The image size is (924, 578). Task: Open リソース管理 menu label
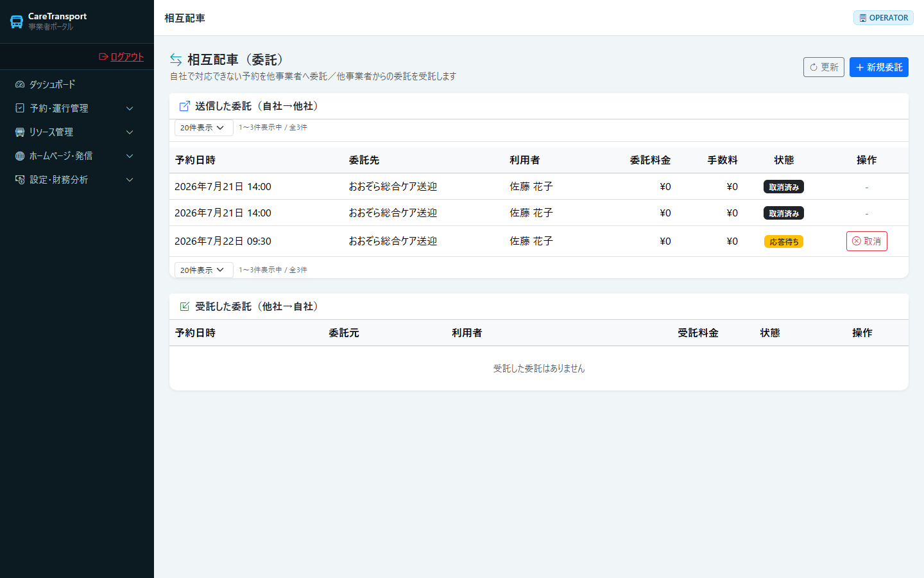click(x=51, y=132)
